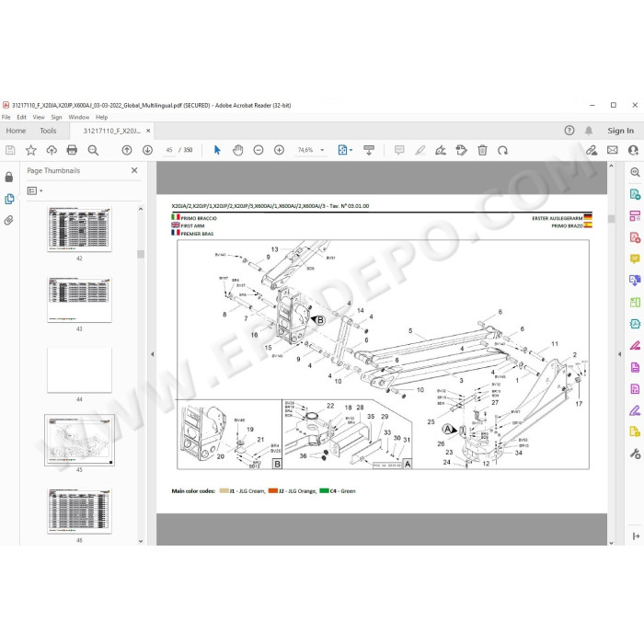Open the Comment tool in right pane

(635, 259)
